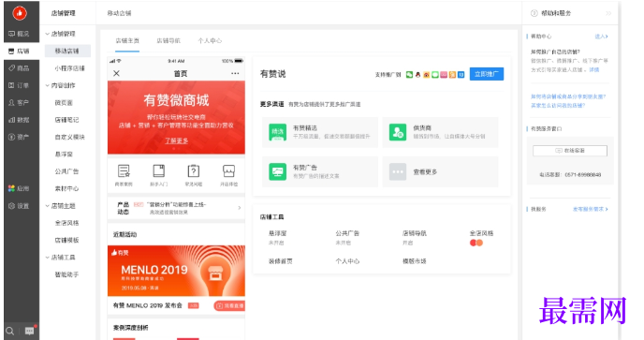The height and width of the screenshot is (340, 644).
Task: Click the grey 查看更多 dots icon
Action: click(398, 171)
